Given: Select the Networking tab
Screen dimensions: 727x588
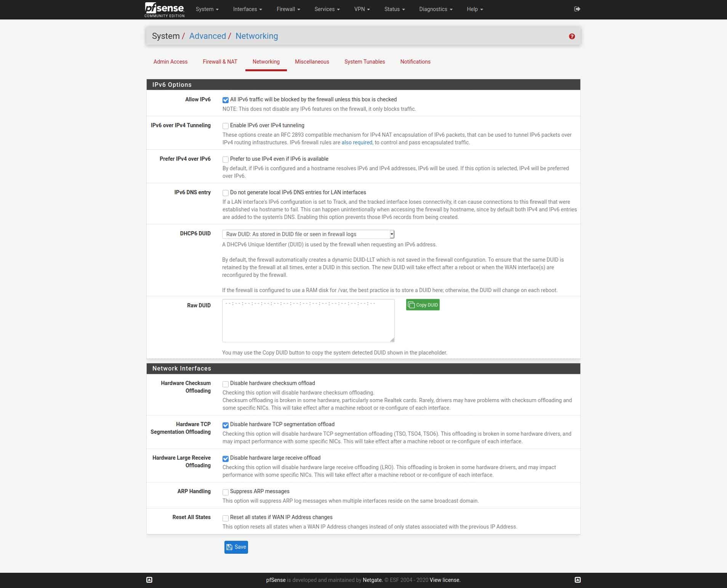Looking at the screenshot, I should 266,62.
